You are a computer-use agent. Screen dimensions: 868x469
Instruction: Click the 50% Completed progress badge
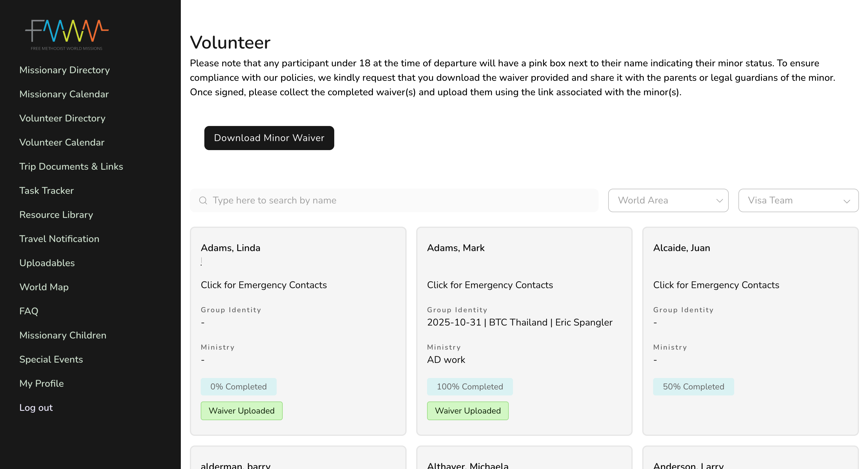693,387
